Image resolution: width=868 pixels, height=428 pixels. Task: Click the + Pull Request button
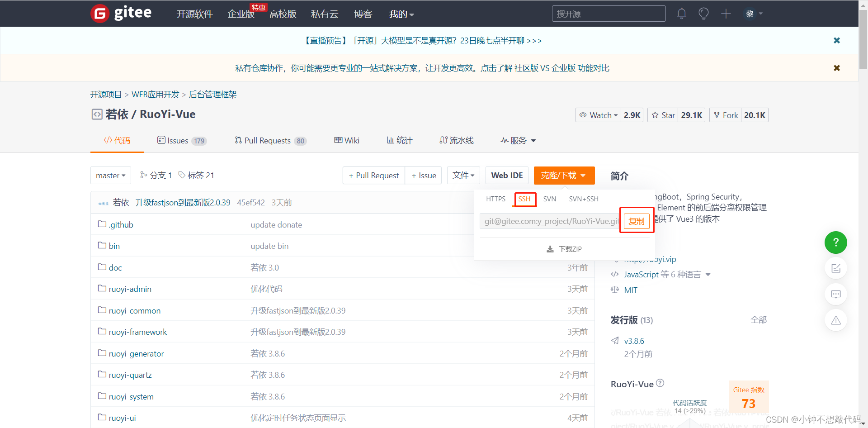point(374,175)
